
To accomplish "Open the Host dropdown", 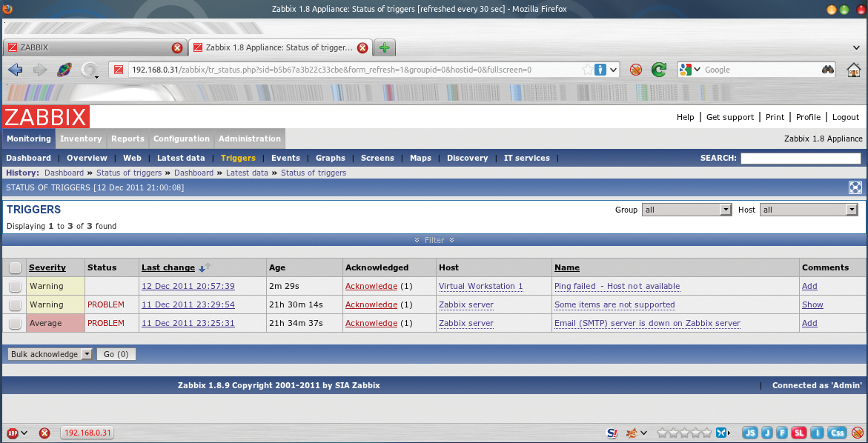I will (809, 210).
